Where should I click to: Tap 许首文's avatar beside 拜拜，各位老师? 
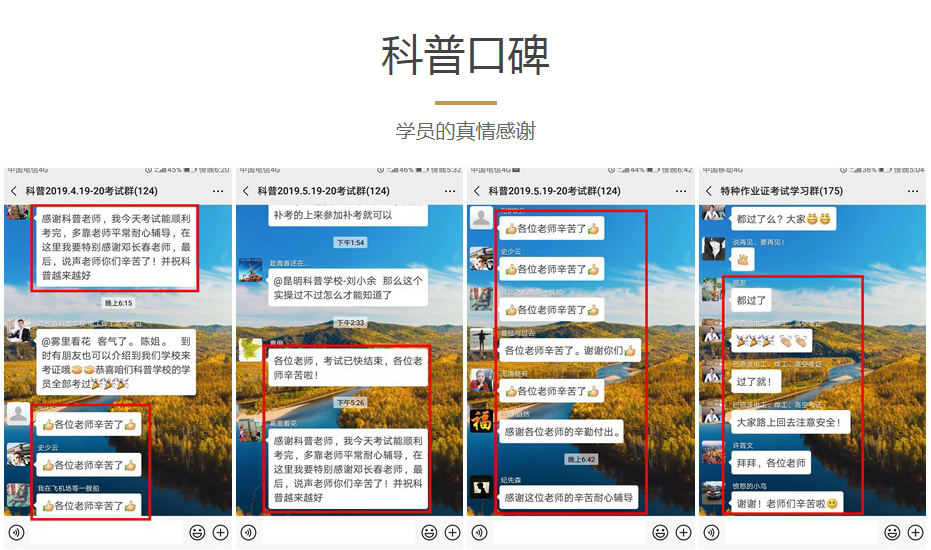(x=713, y=452)
